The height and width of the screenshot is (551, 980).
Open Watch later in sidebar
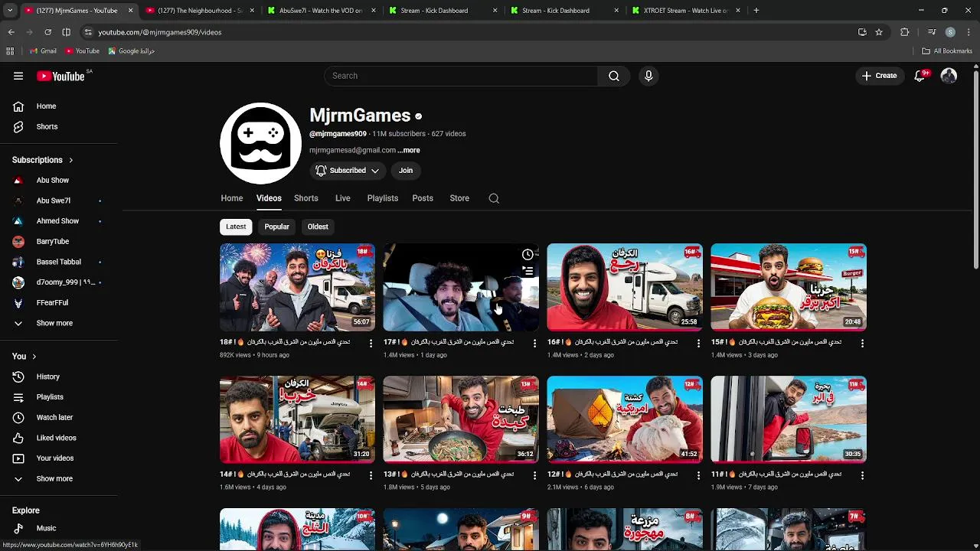coord(55,417)
